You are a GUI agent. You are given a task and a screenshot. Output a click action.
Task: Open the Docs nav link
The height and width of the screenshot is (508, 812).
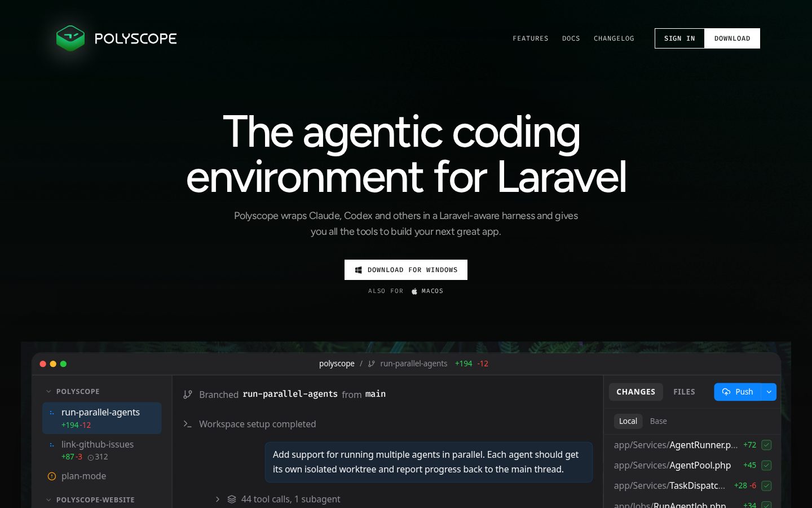coord(571,38)
